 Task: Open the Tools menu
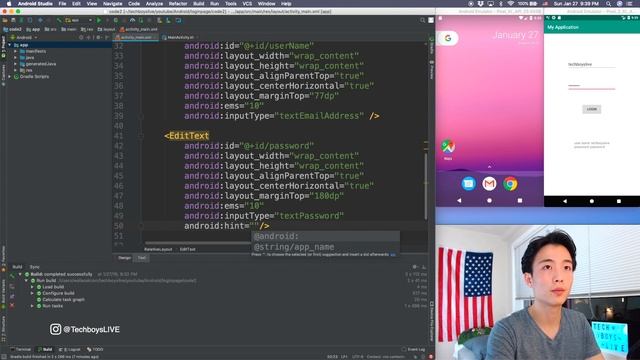(x=231, y=4)
